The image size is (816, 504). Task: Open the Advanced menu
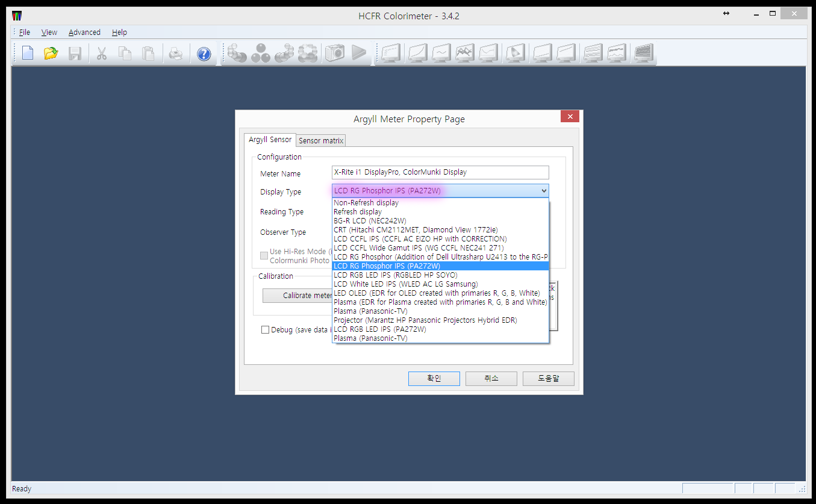point(84,33)
